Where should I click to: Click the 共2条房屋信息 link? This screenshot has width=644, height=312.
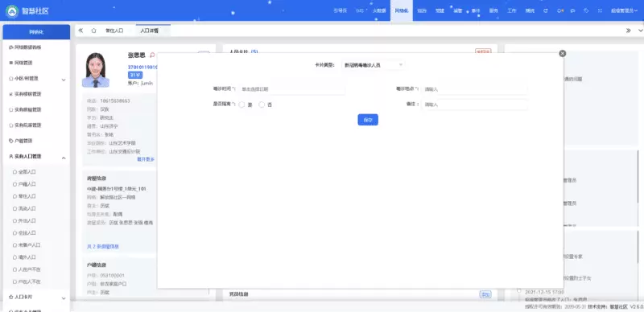103,247
